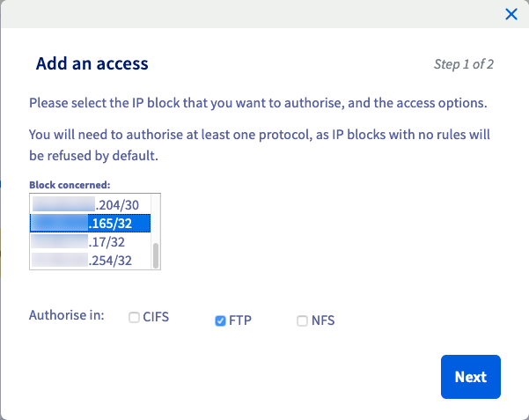Click the IP block list scrollbar
This screenshot has height=420, width=529.
coord(156,255)
